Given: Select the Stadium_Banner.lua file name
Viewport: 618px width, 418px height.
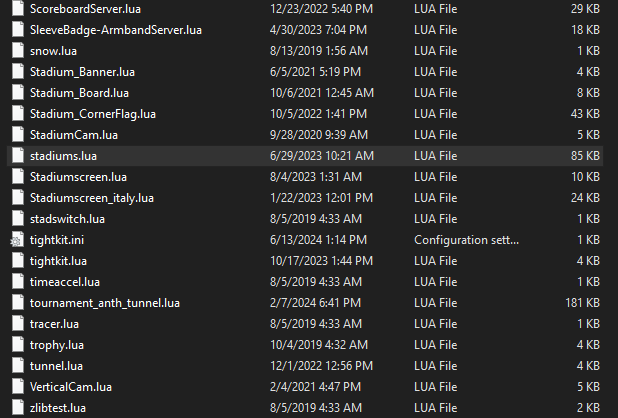Looking at the screenshot, I should point(82,72).
